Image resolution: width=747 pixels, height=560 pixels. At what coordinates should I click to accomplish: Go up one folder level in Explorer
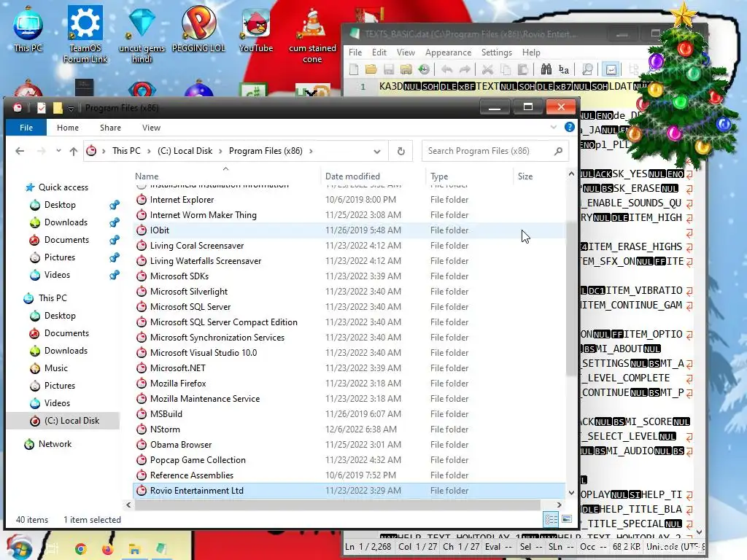coord(74,151)
